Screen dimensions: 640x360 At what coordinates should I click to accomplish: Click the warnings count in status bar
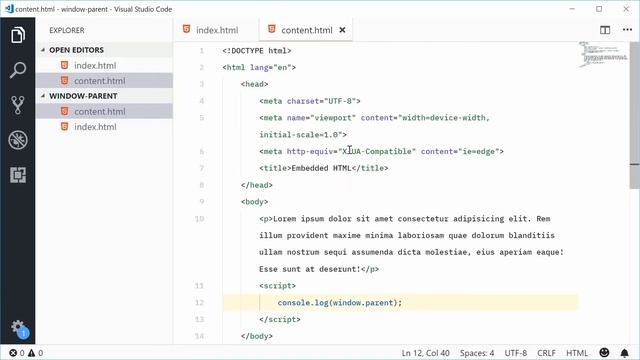36,353
